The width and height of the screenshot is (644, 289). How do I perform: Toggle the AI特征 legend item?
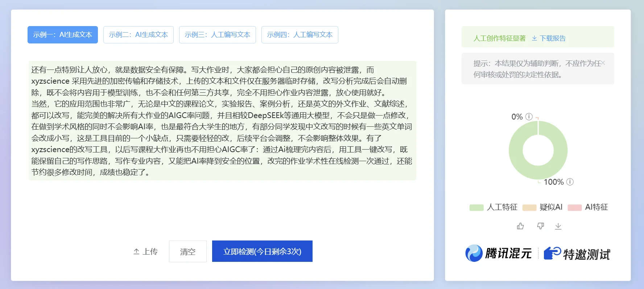(588, 207)
